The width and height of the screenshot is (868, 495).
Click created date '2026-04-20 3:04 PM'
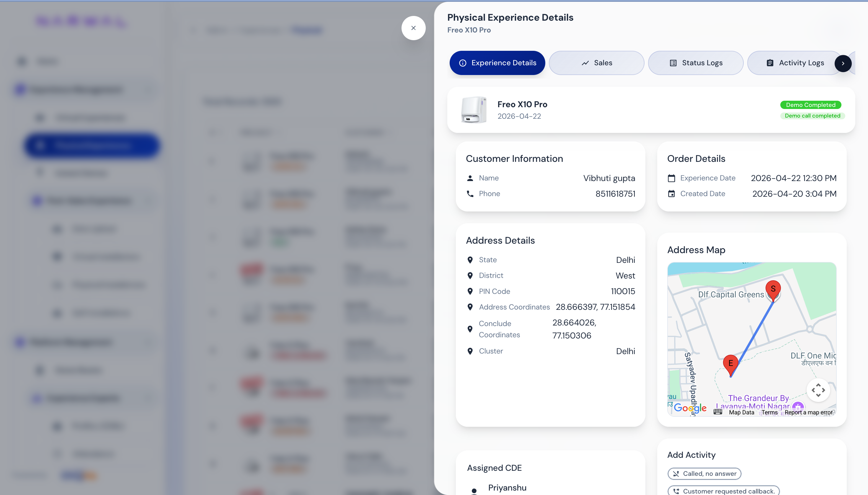tap(794, 194)
